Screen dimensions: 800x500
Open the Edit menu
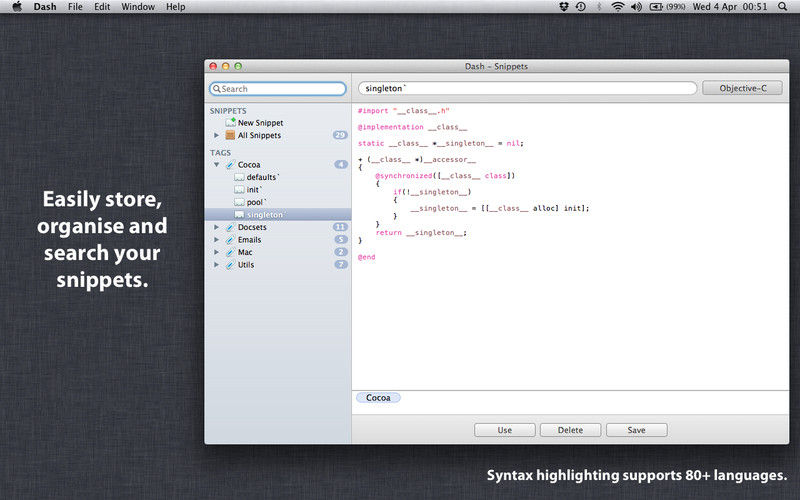tap(102, 7)
